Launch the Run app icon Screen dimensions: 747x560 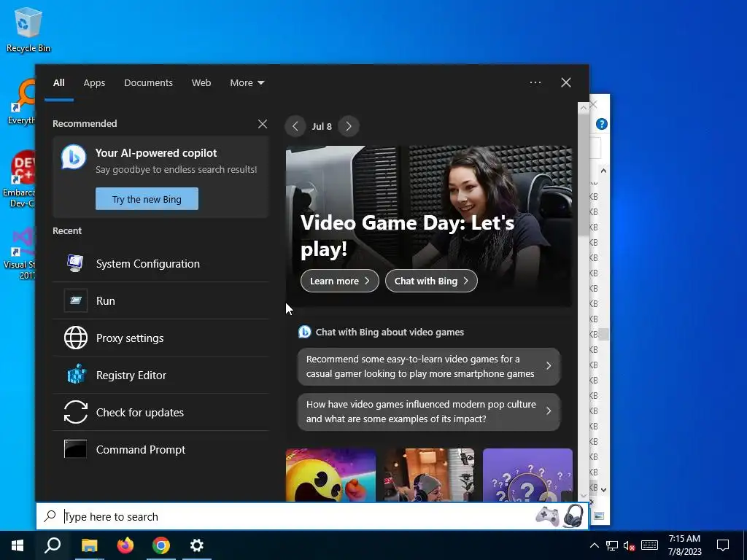76,300
